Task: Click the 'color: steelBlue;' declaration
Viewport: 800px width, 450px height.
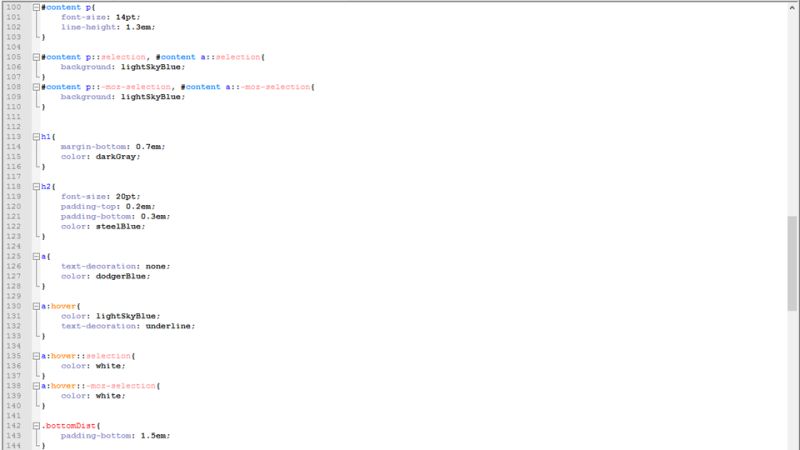Action: coord(103,227)
